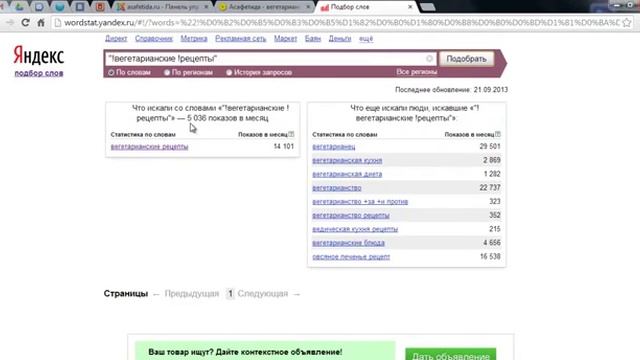
Task: Open the вегетарианство keyword link
Action: click(x=337, y=188)
